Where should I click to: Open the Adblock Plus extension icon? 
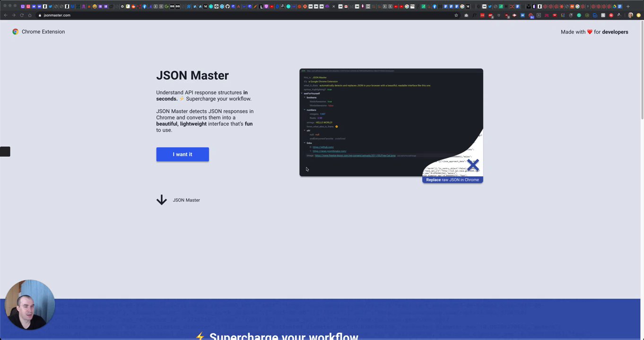[x=490, y=15]
